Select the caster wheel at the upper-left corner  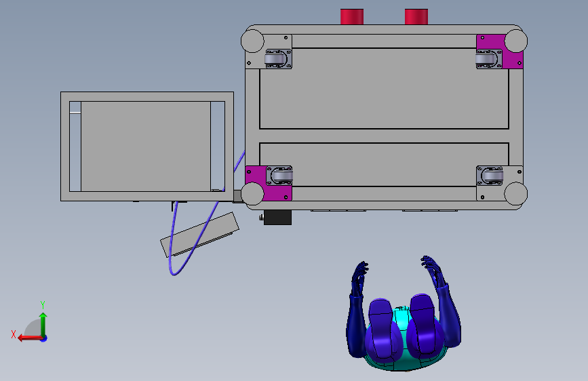tap(277, 59)
